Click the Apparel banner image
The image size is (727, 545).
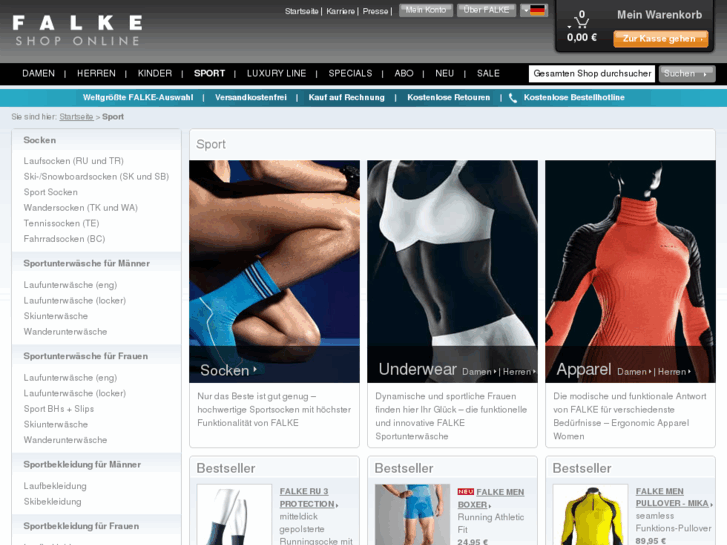pyautogui.click(x=630, y=271)
